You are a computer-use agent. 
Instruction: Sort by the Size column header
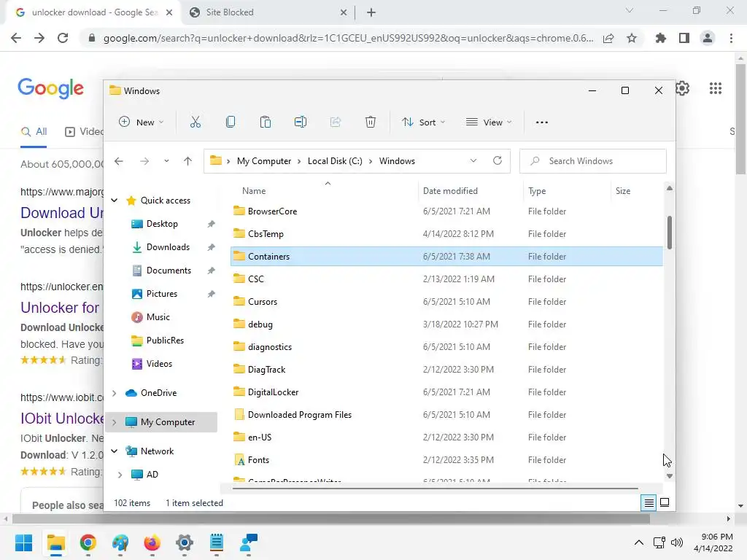(623, 191)
